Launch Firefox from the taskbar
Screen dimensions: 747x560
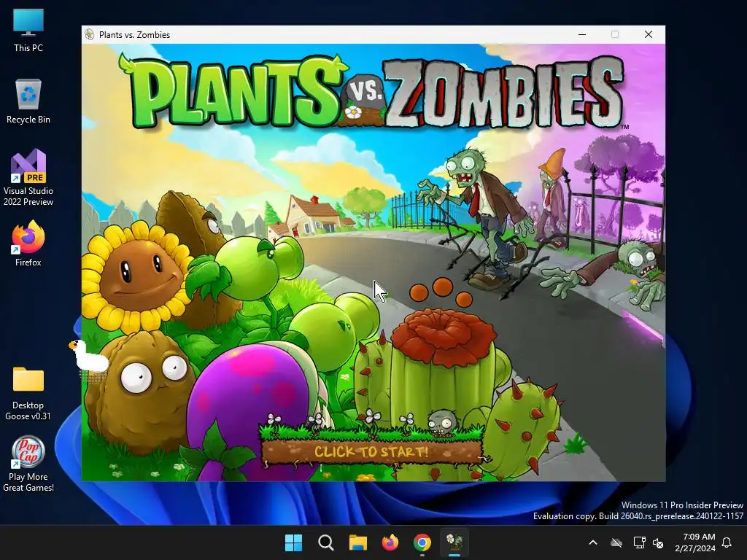click(390, 542)
